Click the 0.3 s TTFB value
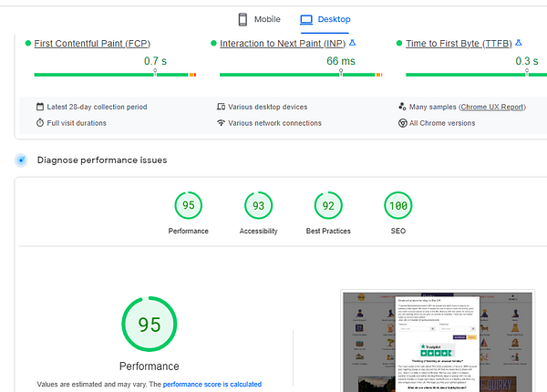547x392 pixels. (x=527, y=61)
